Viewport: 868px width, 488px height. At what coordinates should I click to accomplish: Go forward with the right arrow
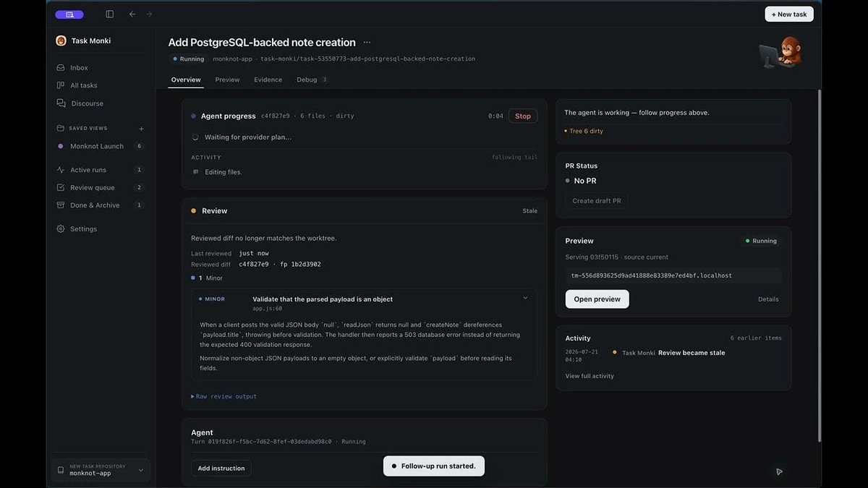149,14
